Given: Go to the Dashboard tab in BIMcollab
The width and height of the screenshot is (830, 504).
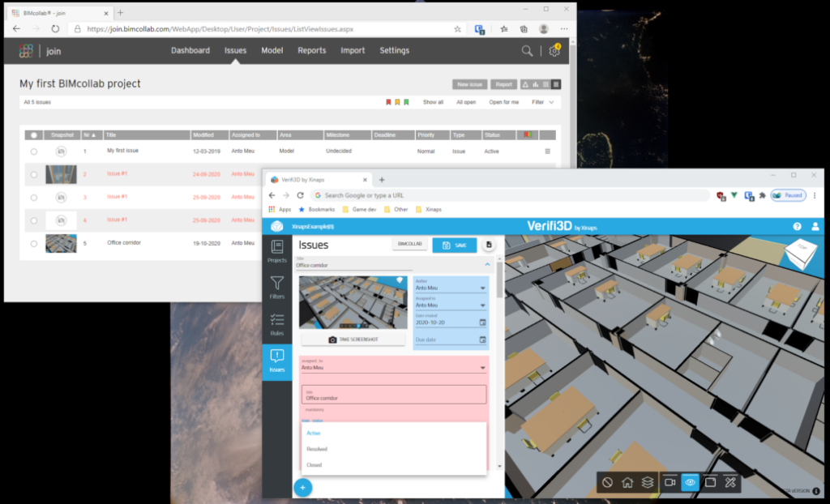Looking at the screenshot, I should (190, 51).
